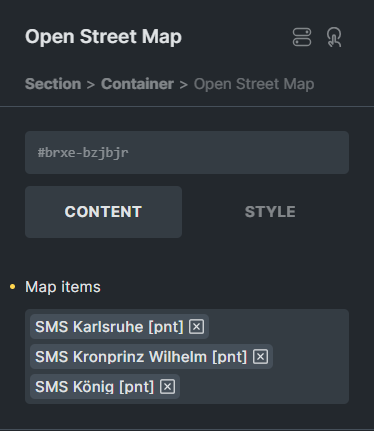Click the Map items label

click(63, 287)
